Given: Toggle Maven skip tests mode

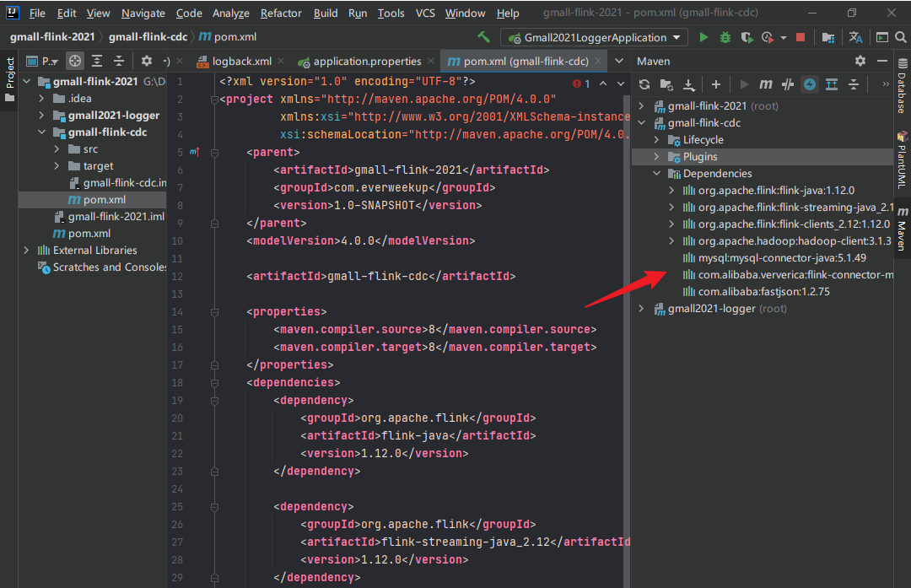Looking at the screenshot, I should pos(810,84).
